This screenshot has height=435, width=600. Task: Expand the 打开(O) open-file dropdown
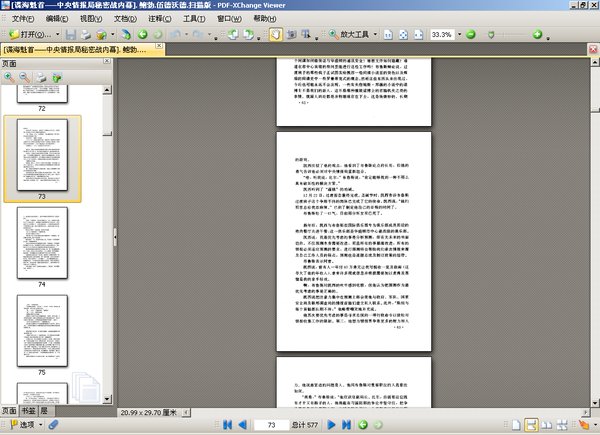[x=56, y=34]
